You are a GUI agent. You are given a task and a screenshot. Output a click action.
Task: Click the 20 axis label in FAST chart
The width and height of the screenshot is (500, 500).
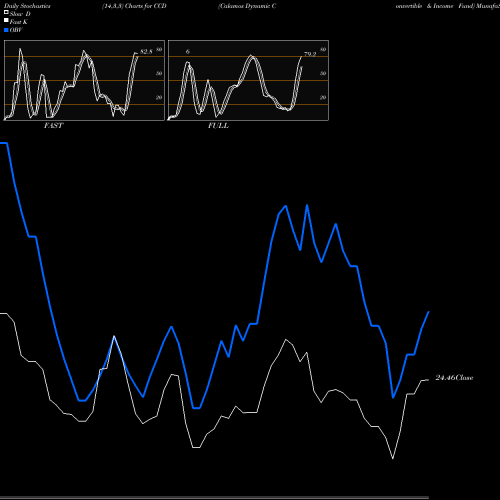[x=159, y=97]
